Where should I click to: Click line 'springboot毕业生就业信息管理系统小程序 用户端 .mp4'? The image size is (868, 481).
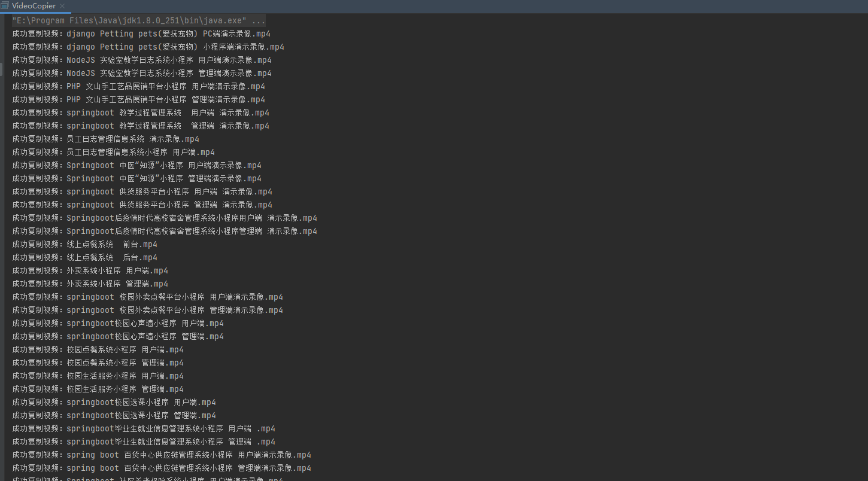144,428
